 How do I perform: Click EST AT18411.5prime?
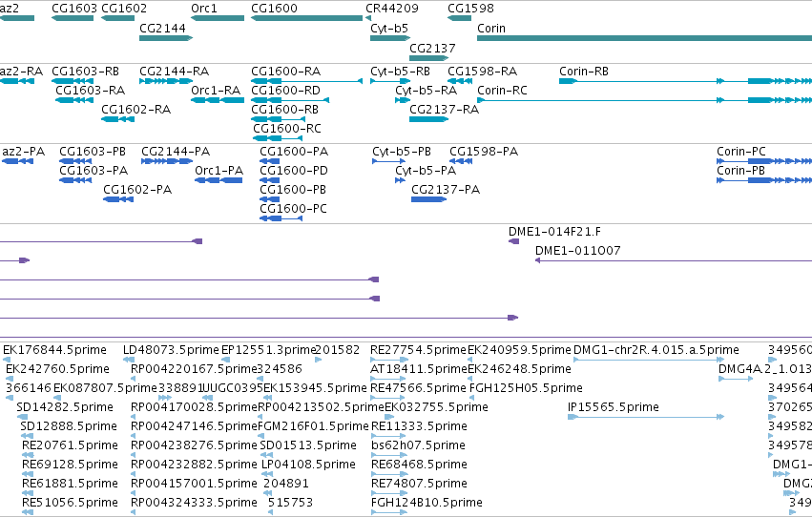419,369
